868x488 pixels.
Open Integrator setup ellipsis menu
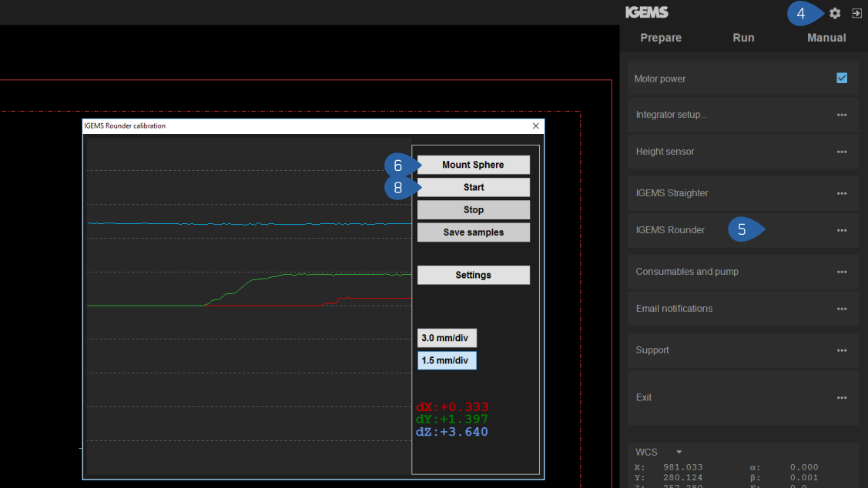841,115
